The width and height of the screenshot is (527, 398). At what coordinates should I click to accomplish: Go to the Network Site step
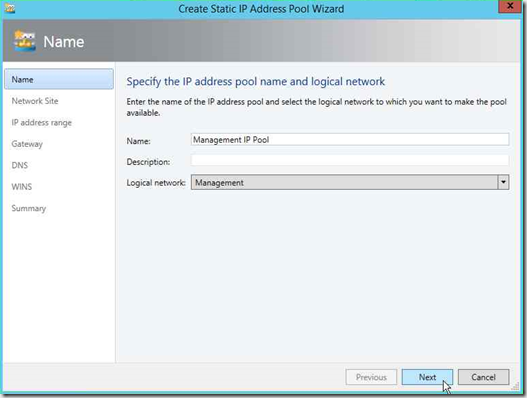tap(35, 101)
